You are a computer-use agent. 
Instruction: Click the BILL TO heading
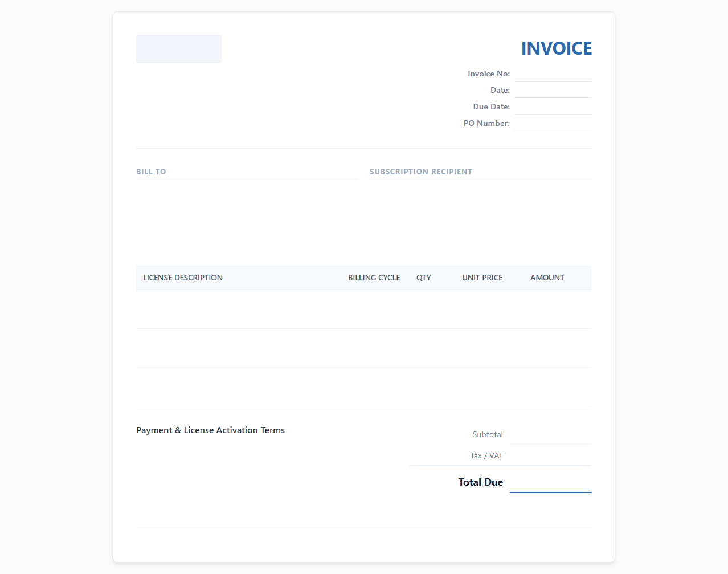(x=151, y=172)
